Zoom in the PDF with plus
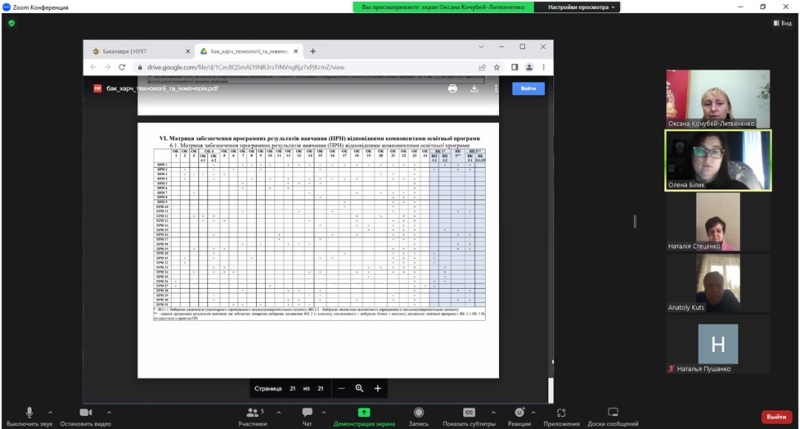800x429 pixels. 378,388
